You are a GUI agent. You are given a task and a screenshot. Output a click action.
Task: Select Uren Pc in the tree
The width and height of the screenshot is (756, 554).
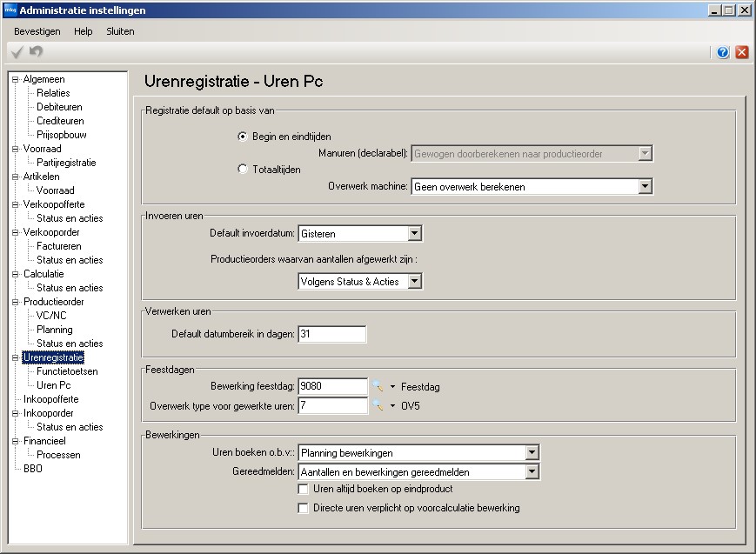pyautogui.click(x=54, y=386)
